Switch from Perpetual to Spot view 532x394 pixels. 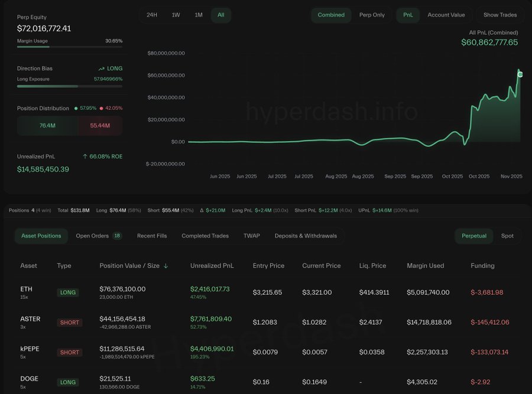pyautogui.click(x=507, y=235)
